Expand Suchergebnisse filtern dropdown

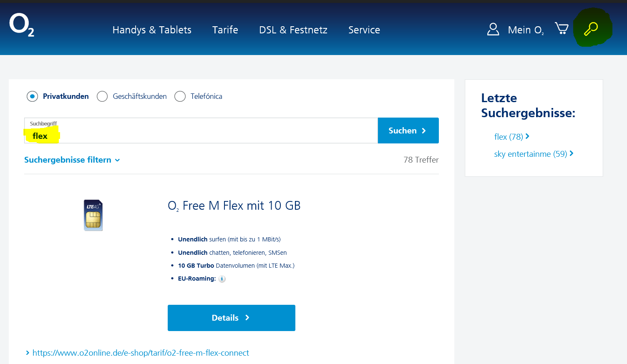click(72, 160)
